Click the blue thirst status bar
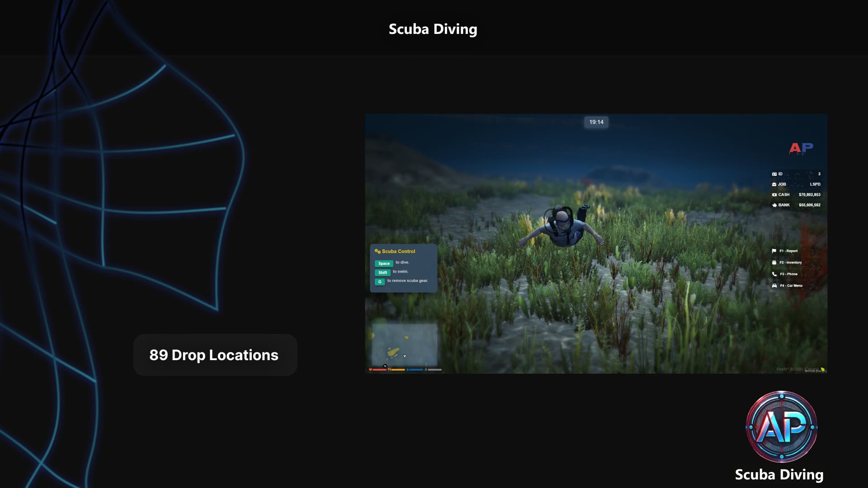 coord(416,370)
